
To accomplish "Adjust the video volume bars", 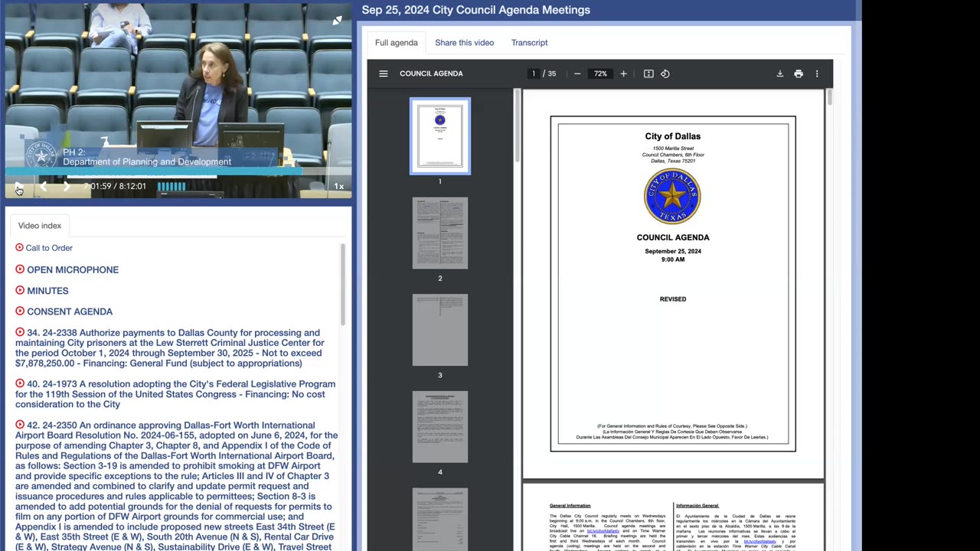I will [171, 186].
